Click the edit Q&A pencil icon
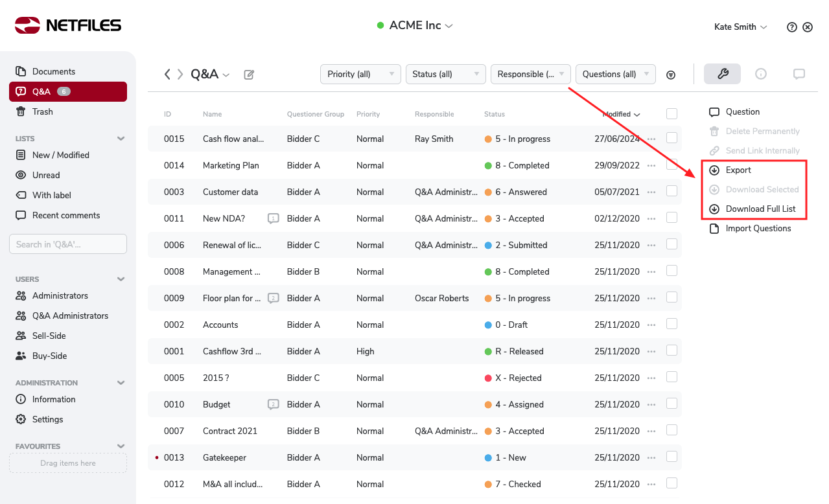Image resolution: width=829 pixels, height=504 pixels. point(249,74)
